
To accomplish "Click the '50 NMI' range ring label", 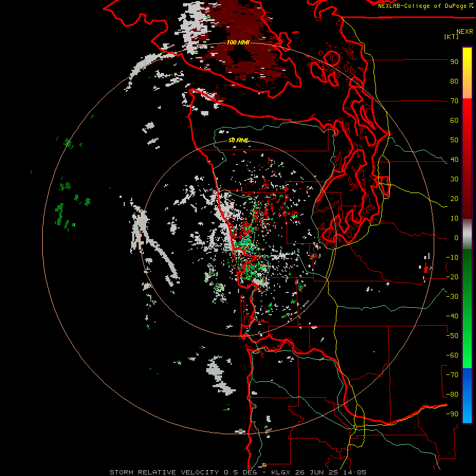I will 239,140.
